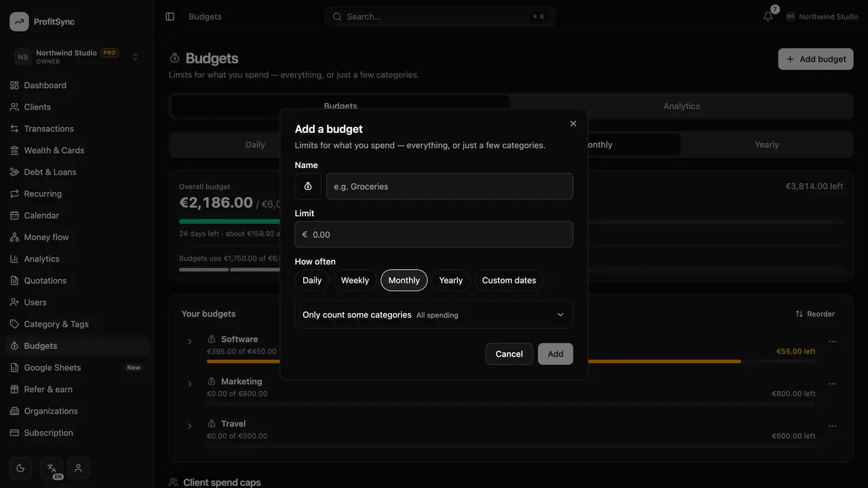Open the Dashboard sidebar item

point(77,85)
